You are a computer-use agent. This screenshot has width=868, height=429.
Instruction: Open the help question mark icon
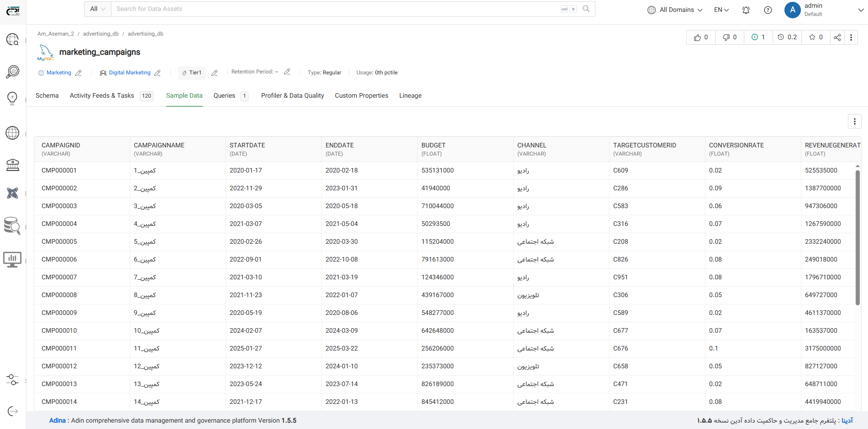pos(768,10)
